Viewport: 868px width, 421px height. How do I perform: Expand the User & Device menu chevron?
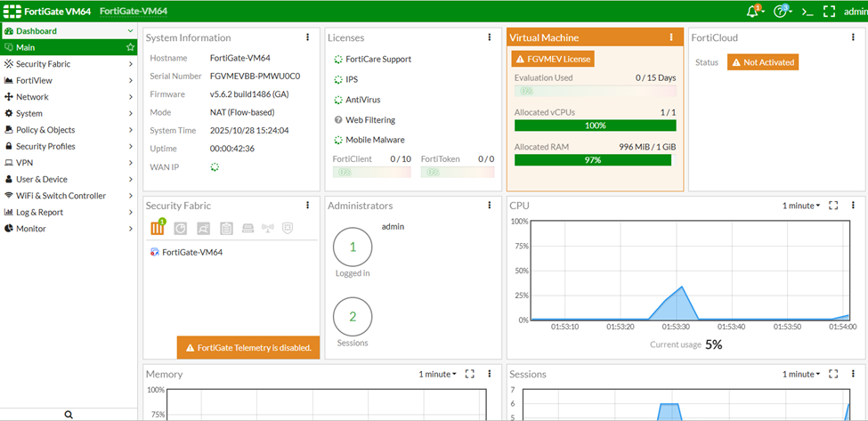click(x=131, y=179)
